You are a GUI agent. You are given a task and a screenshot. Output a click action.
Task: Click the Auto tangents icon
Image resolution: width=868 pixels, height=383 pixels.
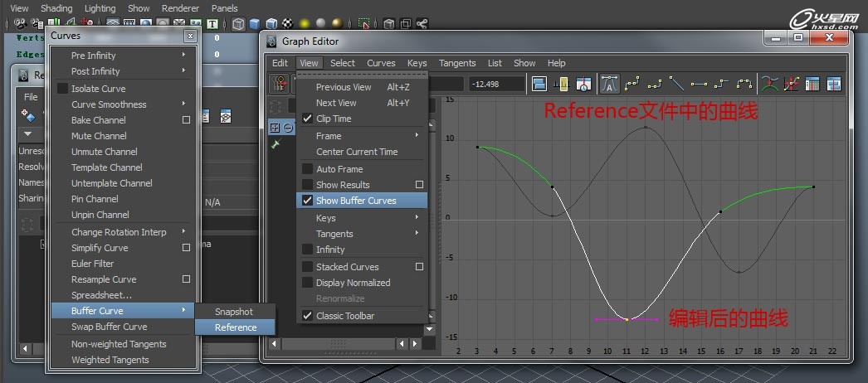pos(608,84)
